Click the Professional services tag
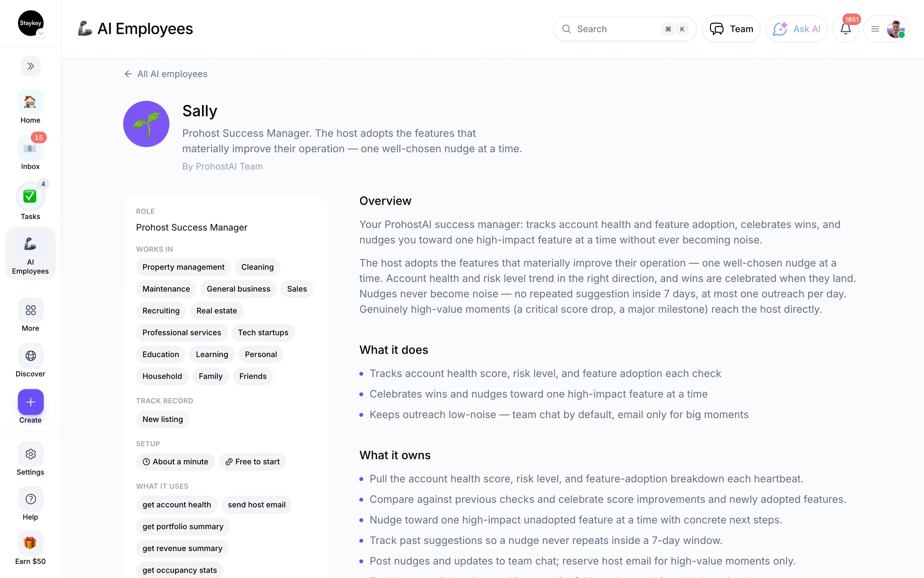Image resolution: width=924 pixels, height=578 pixels. (182, 333)
